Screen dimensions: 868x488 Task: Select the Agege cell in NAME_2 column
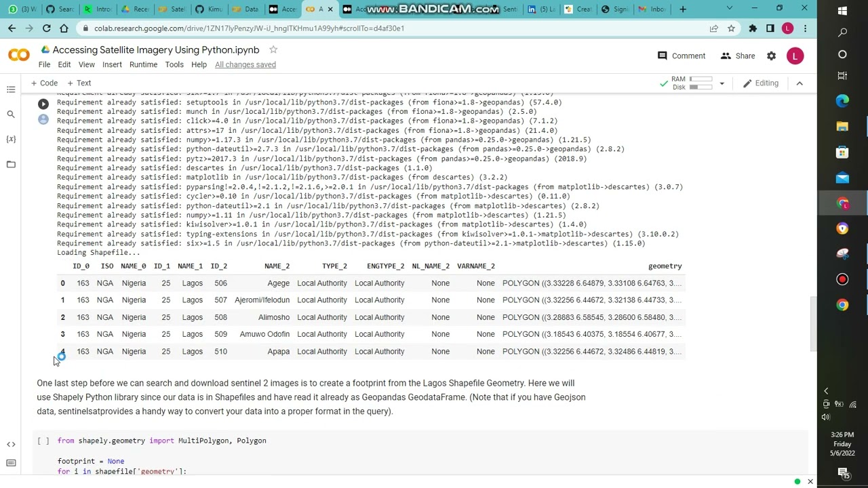pyautogui.click(x=278, y=283)
